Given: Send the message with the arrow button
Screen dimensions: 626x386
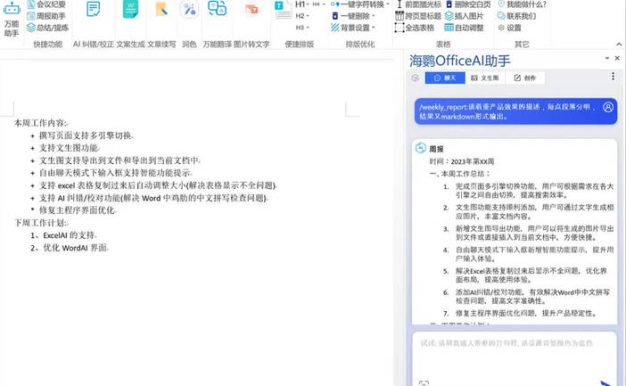Looking at the screenshot, I should (x=606, y=383).
